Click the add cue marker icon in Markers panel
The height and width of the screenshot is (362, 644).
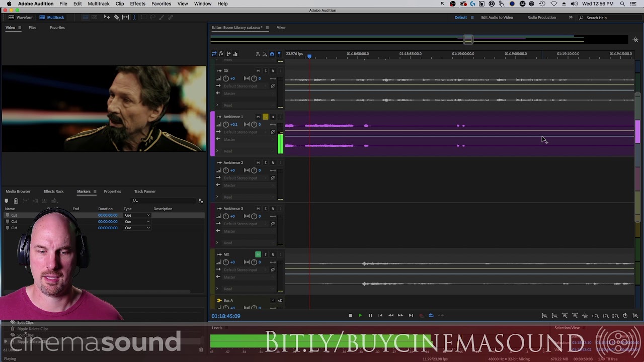pyautogui.click(x=7, y=201)
